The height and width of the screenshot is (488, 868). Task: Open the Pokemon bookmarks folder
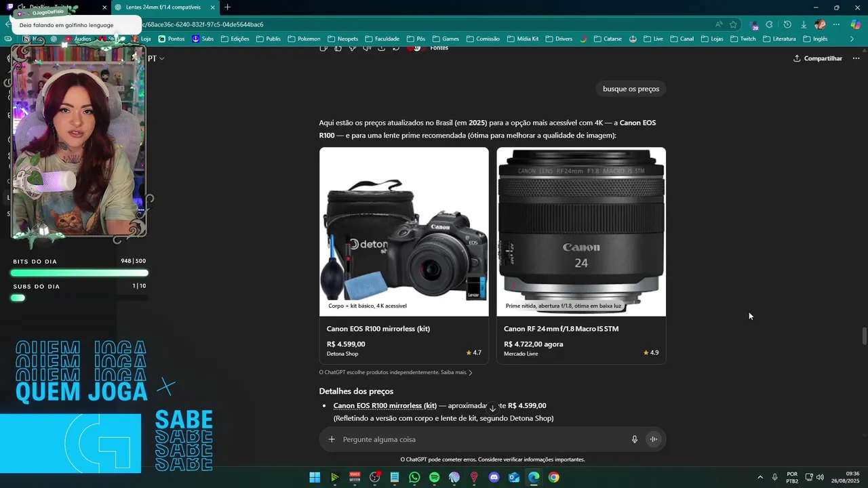point(303,39)
